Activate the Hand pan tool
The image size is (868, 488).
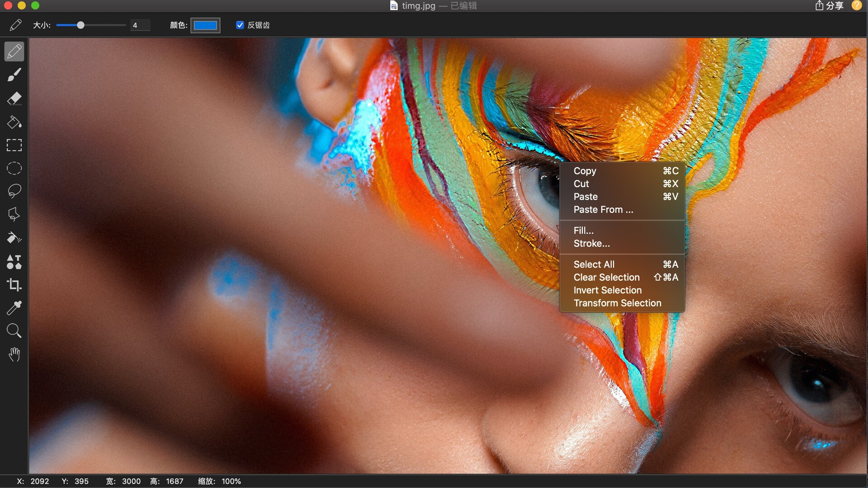(x=14, y=355)
